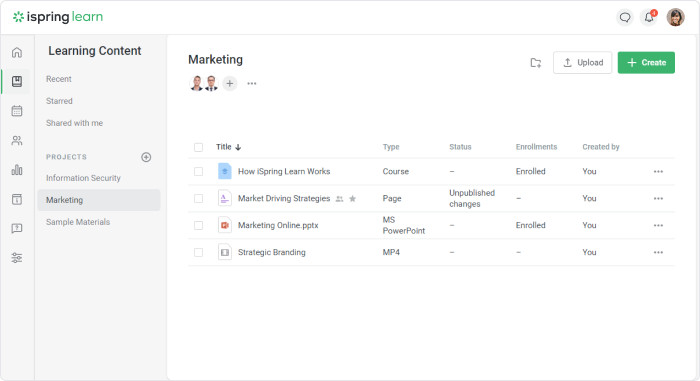Open more options for Marketing project
Viewport: 700px width, 381px height.
(x=252, y=84)
